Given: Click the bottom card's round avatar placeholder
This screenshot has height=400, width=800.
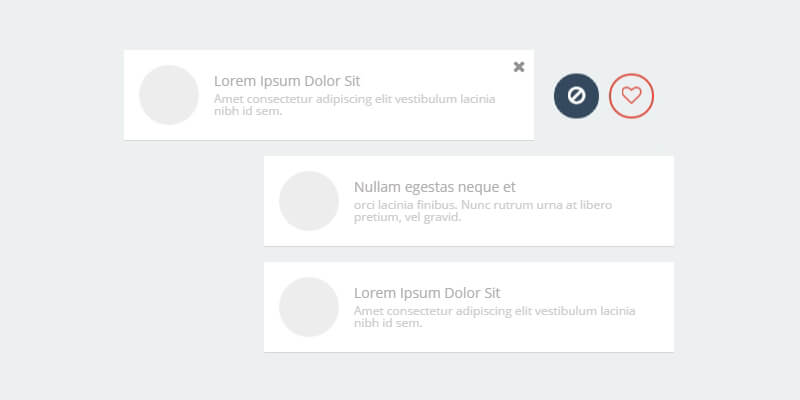Looking at the screenshot, I should tap(309, 307).
